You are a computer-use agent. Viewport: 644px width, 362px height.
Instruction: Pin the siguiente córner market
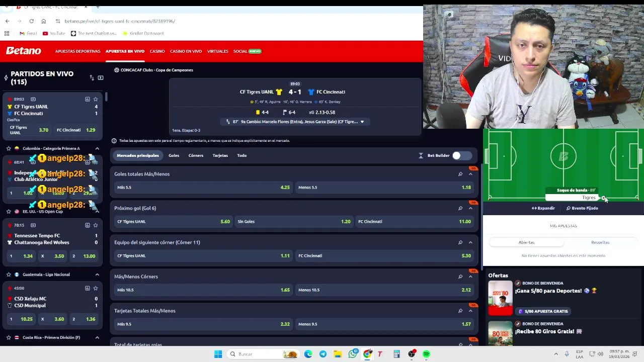point(460,242)
